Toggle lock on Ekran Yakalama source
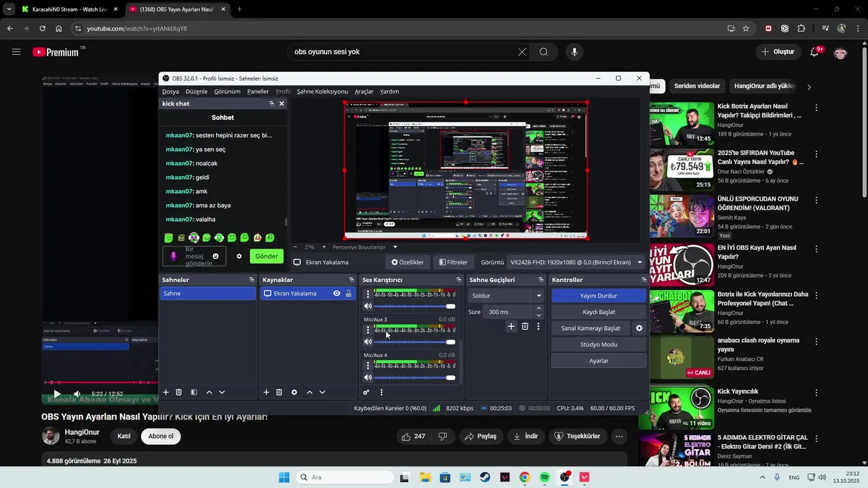This screenshot has width=868, height=488. (349, 293)
